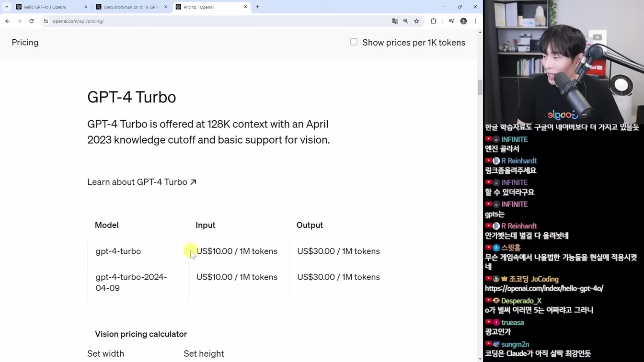Close the Greg Brockman on X tab

click(166, 7)
